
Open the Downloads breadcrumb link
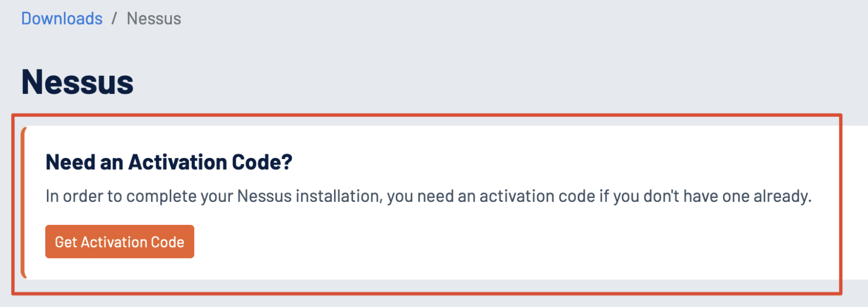[x=62, y=19]
